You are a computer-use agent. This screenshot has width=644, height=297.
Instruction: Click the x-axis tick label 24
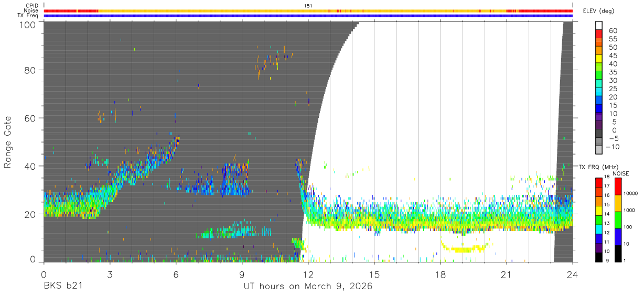tap(573, 274)
